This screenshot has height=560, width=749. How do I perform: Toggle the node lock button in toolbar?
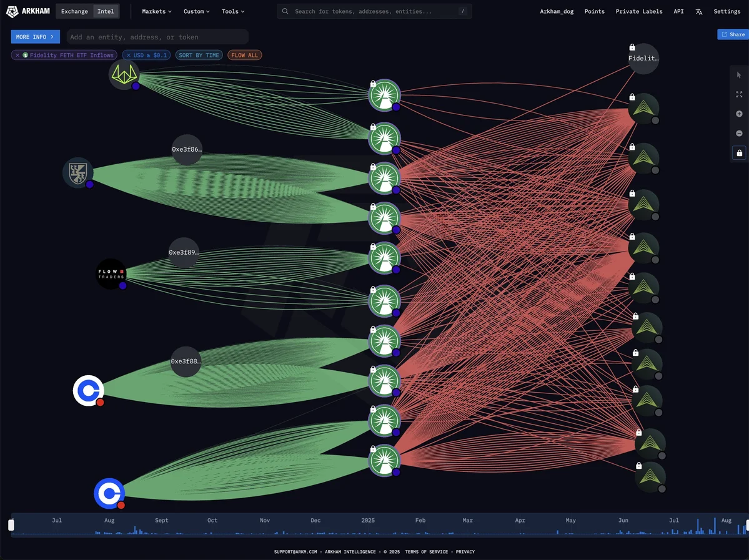click(739, 153)
